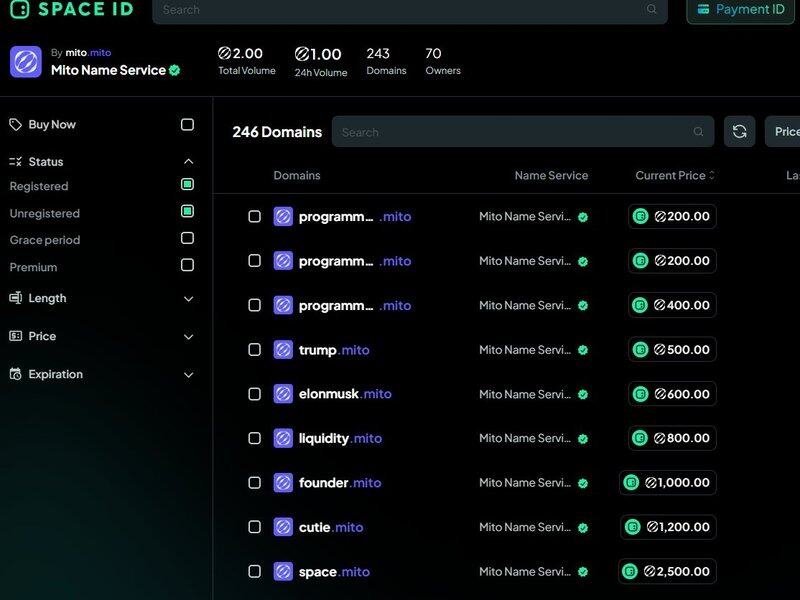Viewport: 800px width, 600px height.
Task: Click the verified badge beside Mito Name Service title
Action: coord(174,70)
